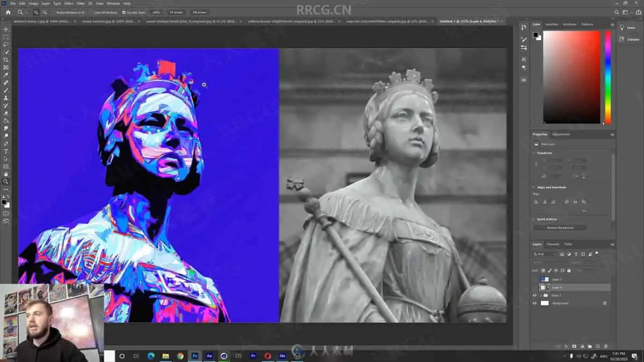The image size is (644, 362).
Task: Create a new adjustment layer icon
Action: (582, 346)
